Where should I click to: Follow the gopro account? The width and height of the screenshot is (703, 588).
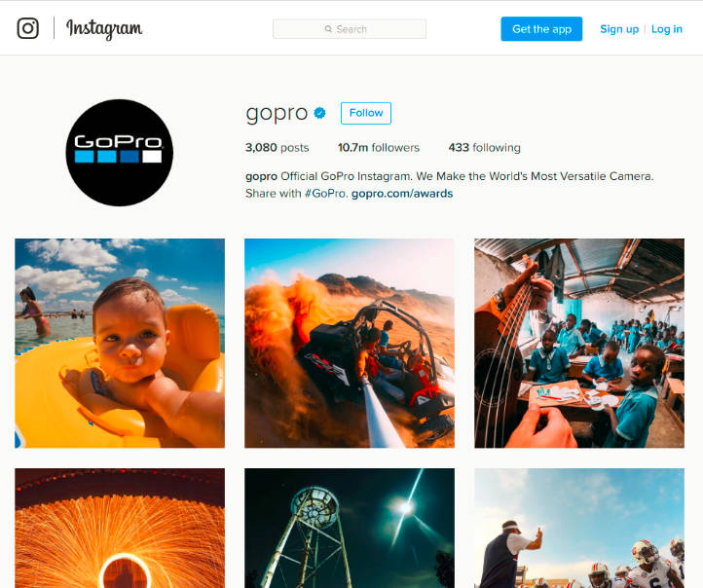366,113
